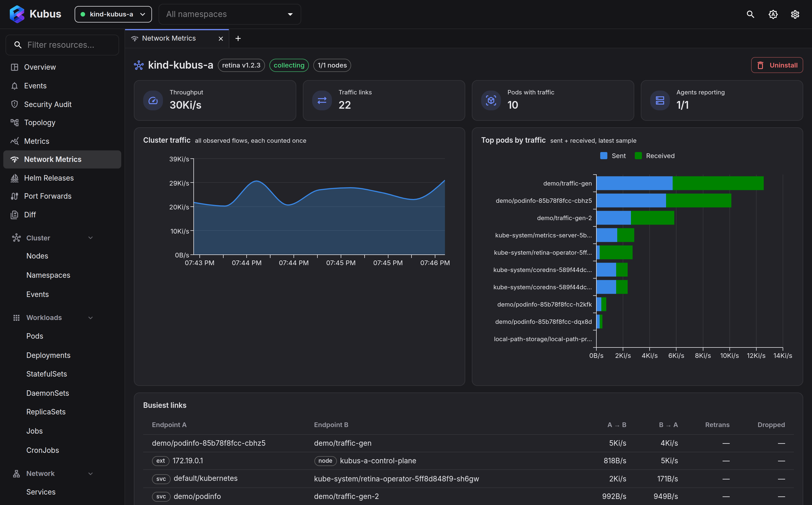Click the Topology tree icon
The height and width of the screenshot is (505, 812).
click(14, 123)
